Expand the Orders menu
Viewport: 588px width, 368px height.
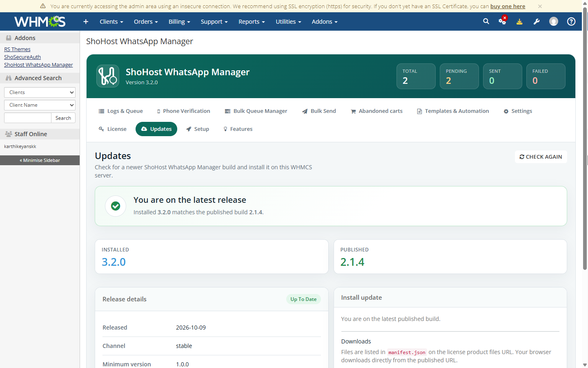(146, 22)
